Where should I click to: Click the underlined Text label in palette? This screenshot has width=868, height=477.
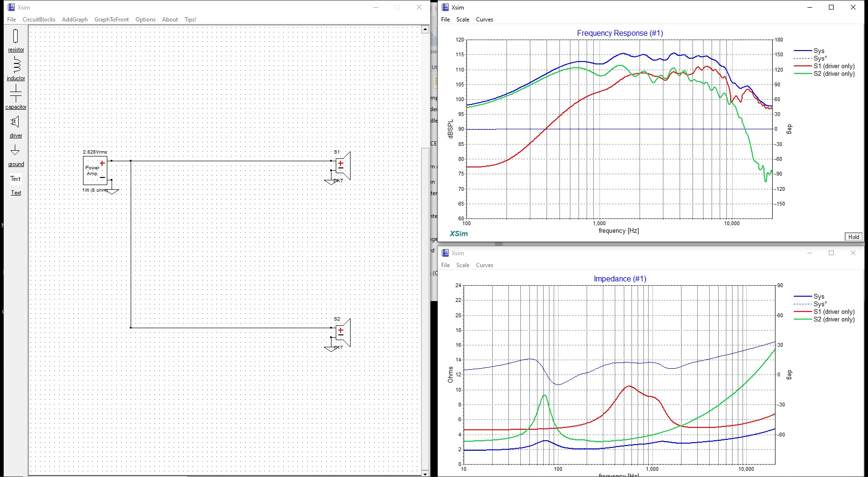pos(16,193)
